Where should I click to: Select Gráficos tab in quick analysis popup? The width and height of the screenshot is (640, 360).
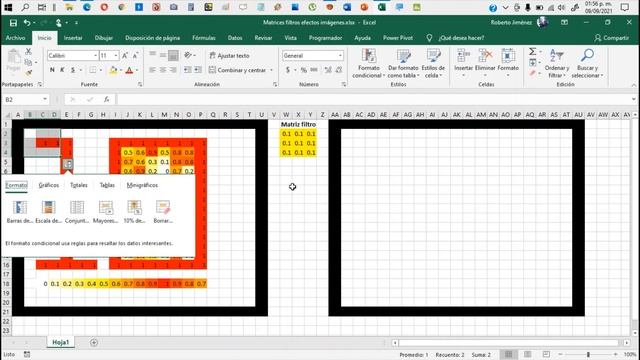click(49, 185)
